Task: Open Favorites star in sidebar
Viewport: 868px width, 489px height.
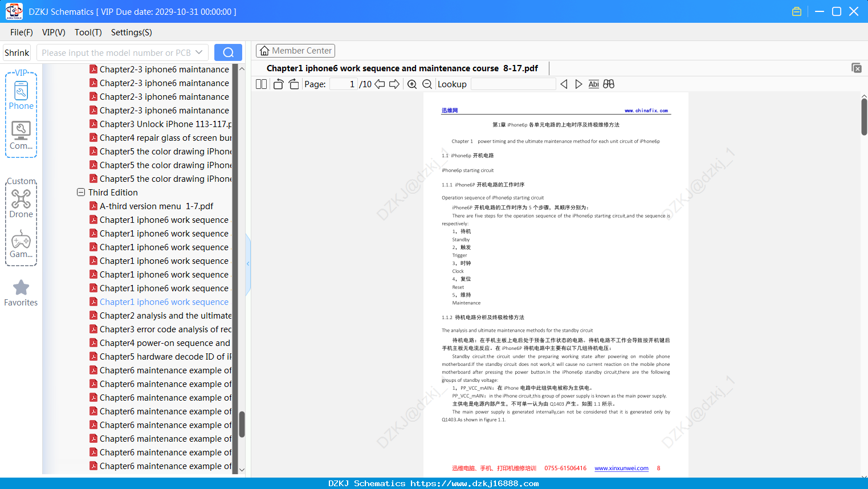Action: click(21, 293)
